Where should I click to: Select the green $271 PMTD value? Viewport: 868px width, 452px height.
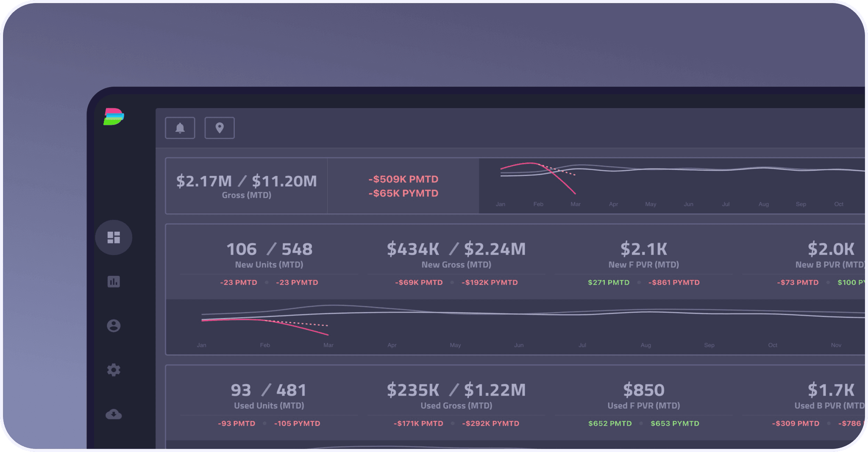[608, 282]
